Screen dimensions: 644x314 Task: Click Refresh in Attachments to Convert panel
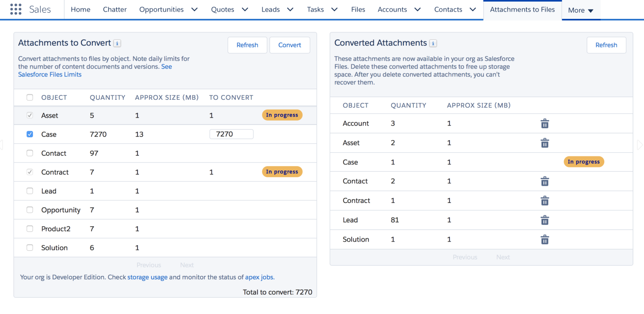point(247,45)
